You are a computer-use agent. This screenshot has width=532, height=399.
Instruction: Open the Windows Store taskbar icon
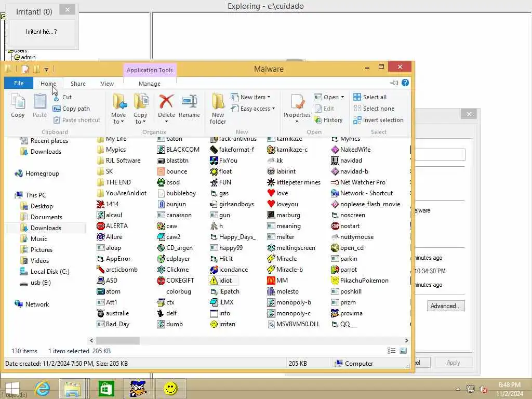(x=106, y=389)
